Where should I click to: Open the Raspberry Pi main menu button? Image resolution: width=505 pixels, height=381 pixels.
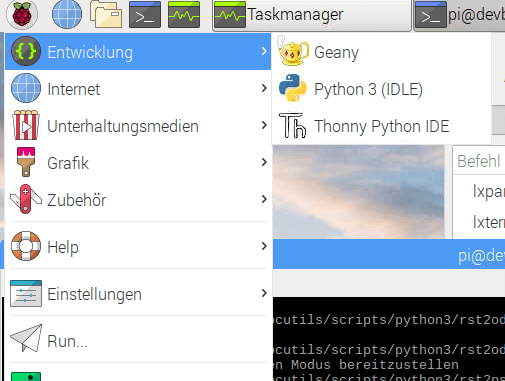pos(22,15)
